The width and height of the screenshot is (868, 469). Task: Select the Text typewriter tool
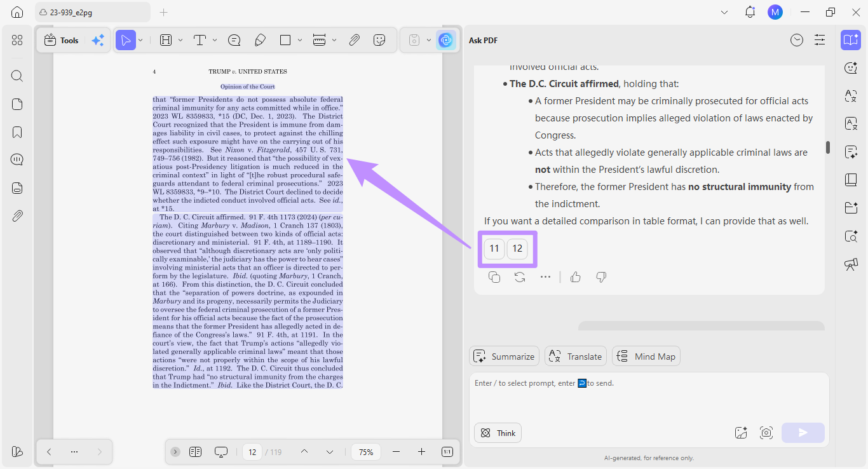tap(200, 40)
